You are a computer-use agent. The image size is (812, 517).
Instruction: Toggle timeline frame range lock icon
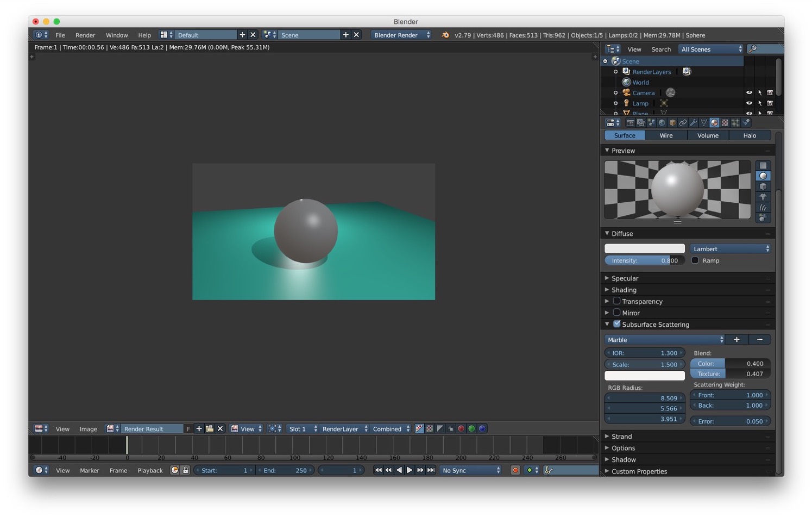coord(185,470)
